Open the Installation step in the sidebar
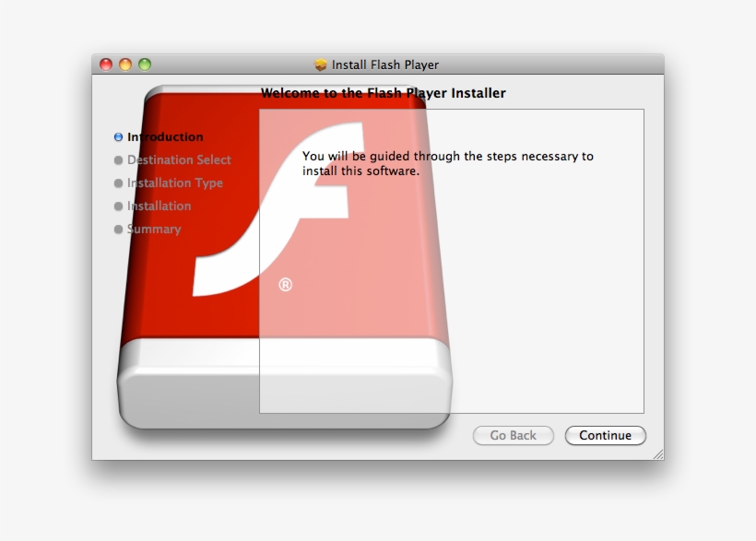 click(159, 206)
